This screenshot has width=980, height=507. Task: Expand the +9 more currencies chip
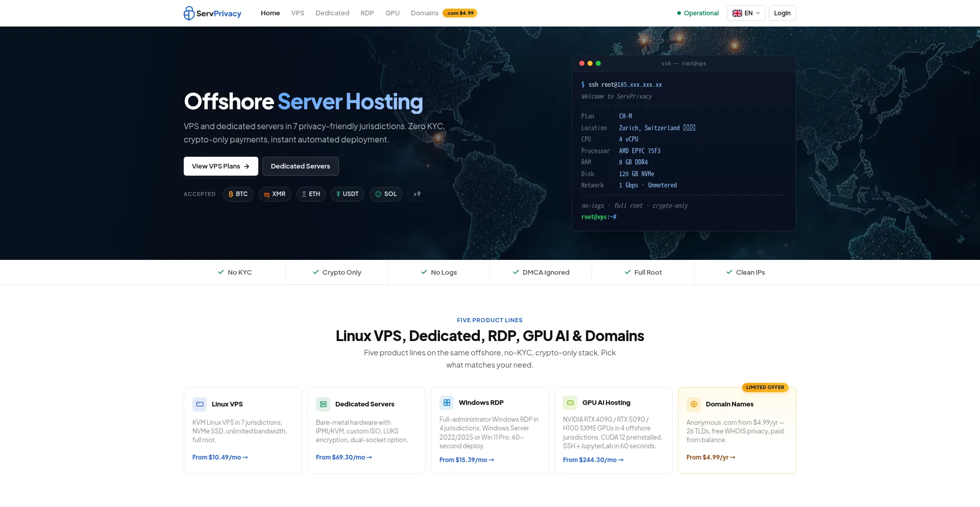tap(417, 194)
